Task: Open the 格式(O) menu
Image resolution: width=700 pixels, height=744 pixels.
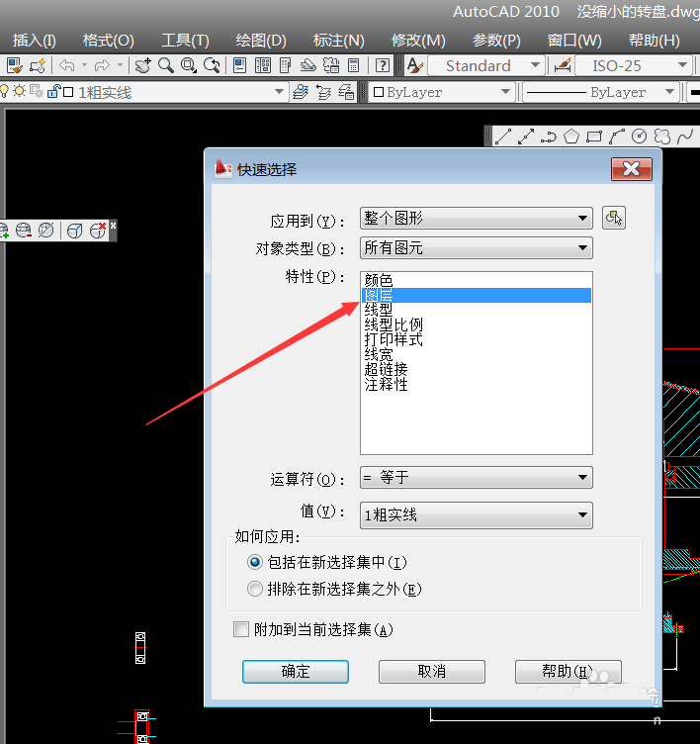Action: (x=108, y=41)
